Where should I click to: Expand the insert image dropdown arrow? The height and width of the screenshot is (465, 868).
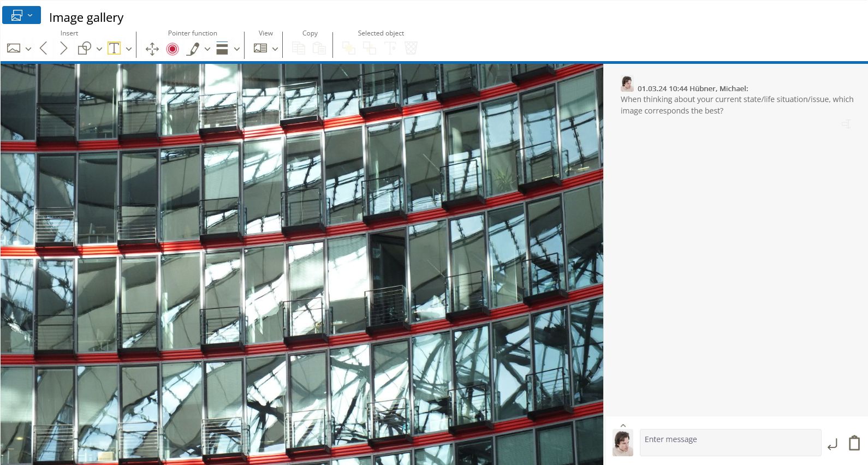28,49
